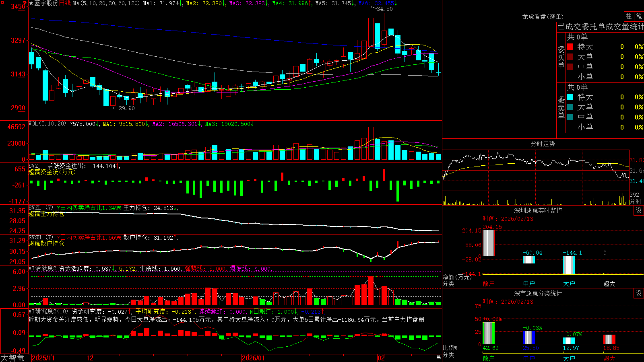
Task: Click 中户 category in 实时监控 chart
Action: pos(528,284)
